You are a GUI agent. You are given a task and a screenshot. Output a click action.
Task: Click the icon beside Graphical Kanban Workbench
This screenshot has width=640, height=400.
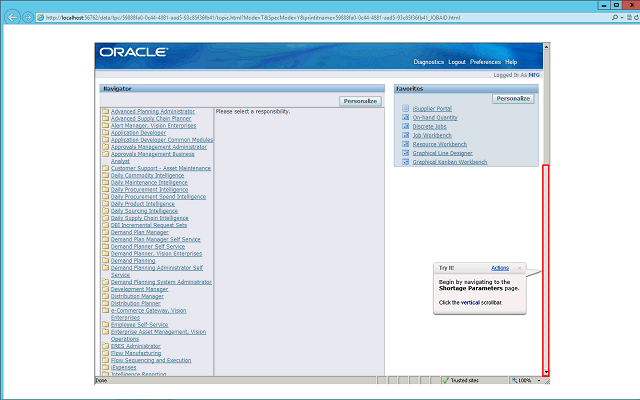click(x=403, y=162)
